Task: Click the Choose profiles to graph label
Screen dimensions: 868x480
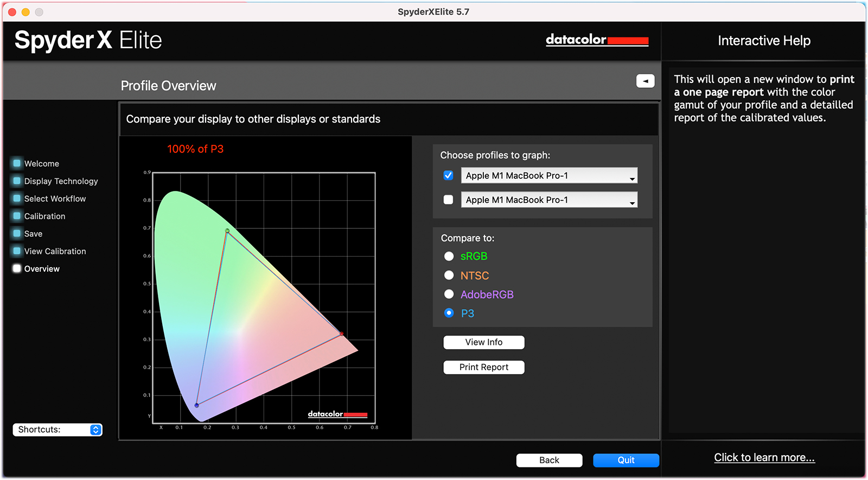Action: click(x=495, y=155)
